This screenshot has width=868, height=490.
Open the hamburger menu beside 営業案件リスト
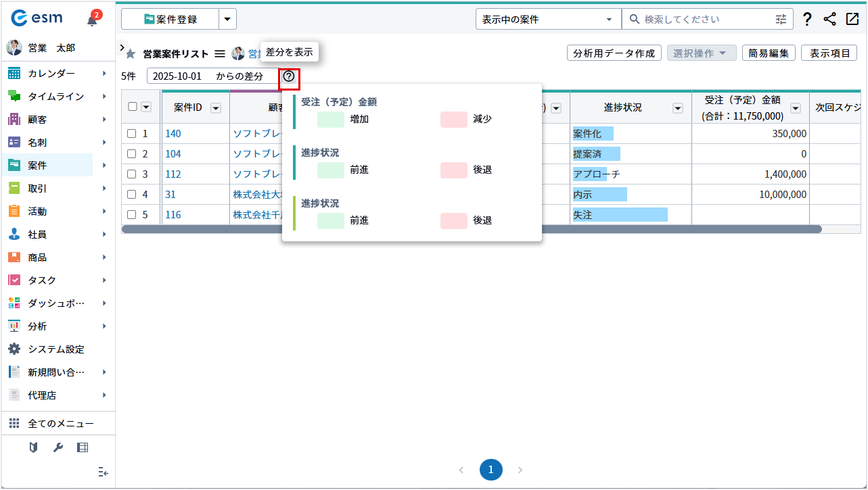[x=220, y=53]
